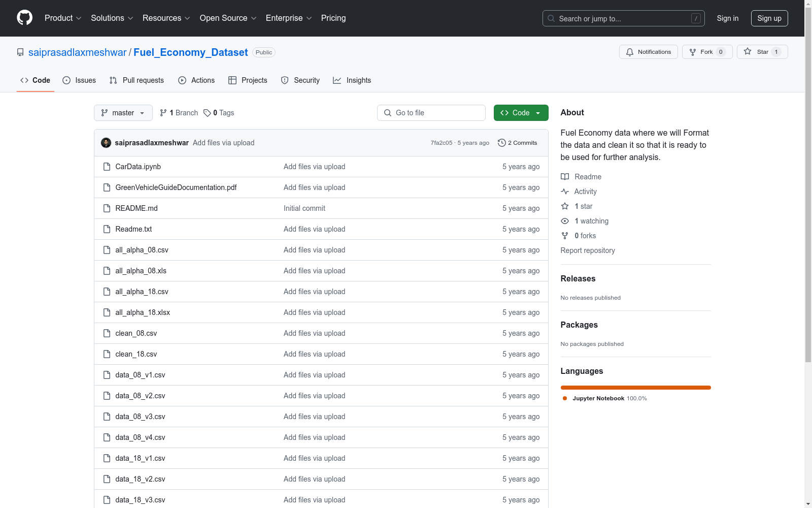The width and height of the screenshot is (812, 508).
Task: Expand the Product menu
Action: click(63, 18)
